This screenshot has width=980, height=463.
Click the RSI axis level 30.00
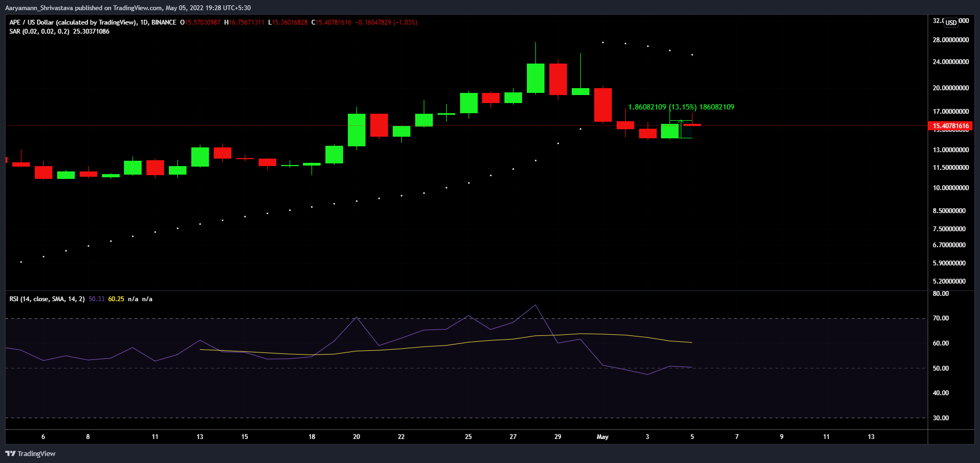(x=941, y=418)
